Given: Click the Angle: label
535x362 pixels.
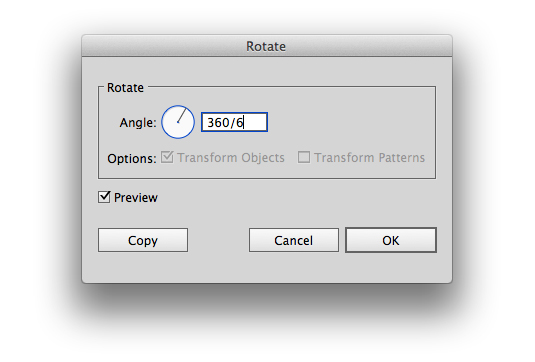Looking at the screenshot, I should coord(138,122).
